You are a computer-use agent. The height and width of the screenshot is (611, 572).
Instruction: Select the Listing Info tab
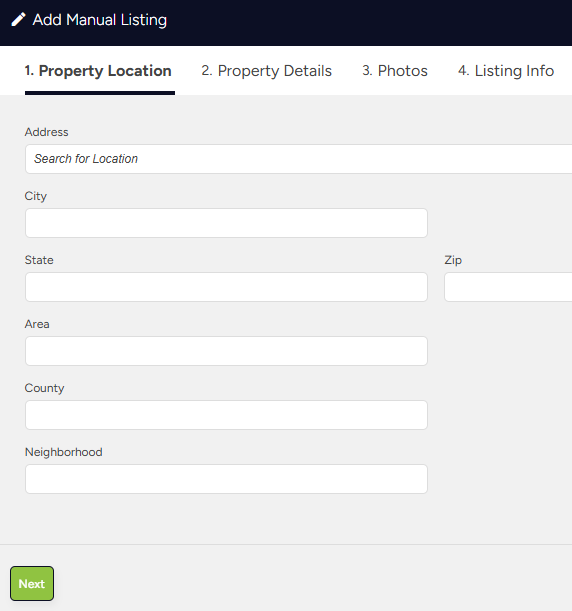pos(506,71)
